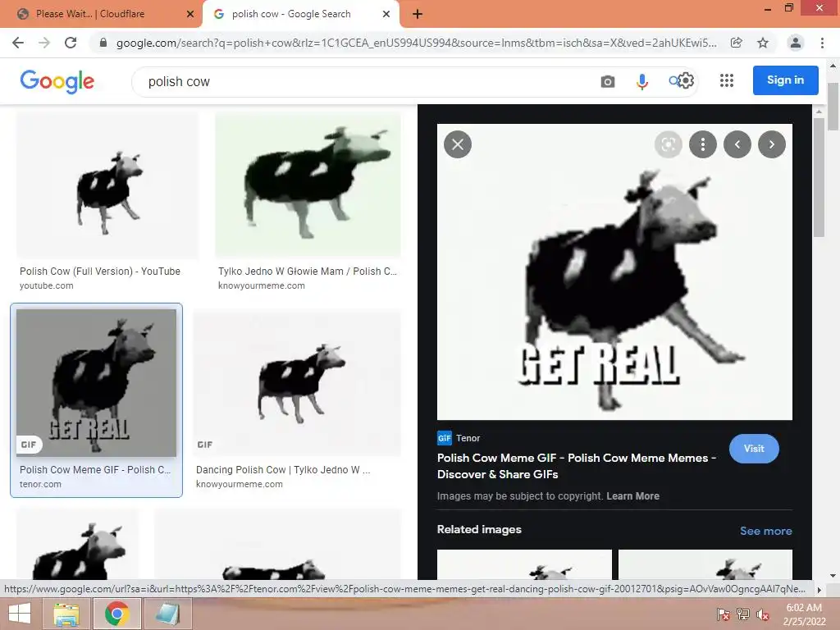Open the Tylko Jedno W Glowie Mam thumbnail
This screenshot has width=840, height=630.
pos(308,185)
